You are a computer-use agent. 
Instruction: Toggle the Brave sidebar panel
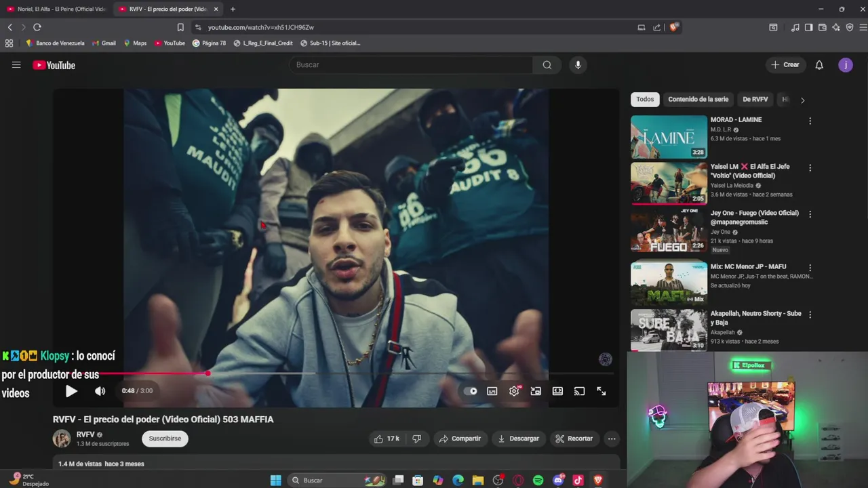tap(808, 27)
